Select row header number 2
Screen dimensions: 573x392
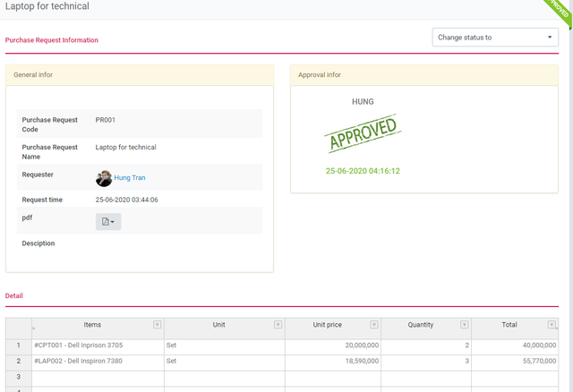[19, 361]
